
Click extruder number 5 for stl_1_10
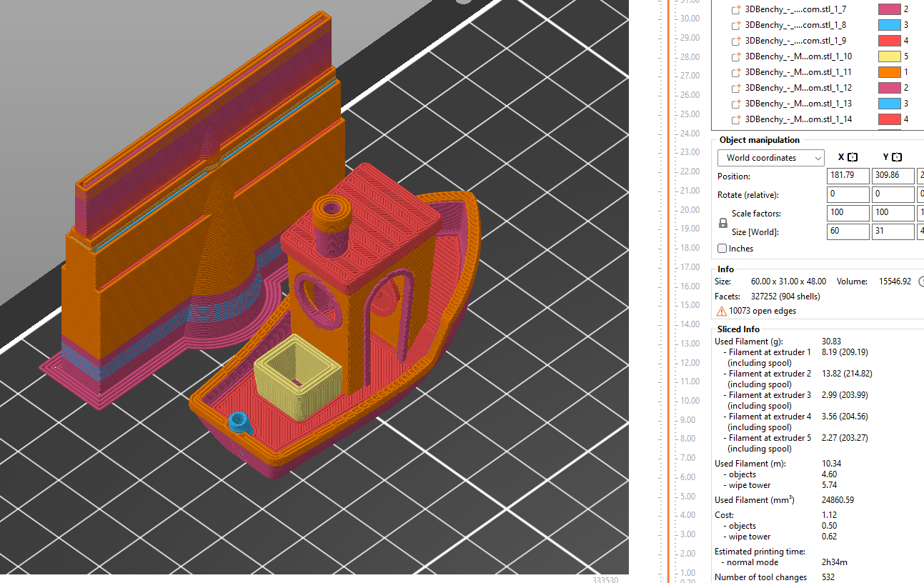(906, 56)
